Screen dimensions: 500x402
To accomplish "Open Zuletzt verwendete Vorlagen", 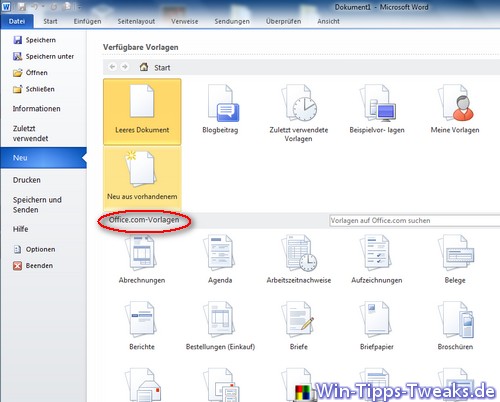I will (x=299, y=113).
